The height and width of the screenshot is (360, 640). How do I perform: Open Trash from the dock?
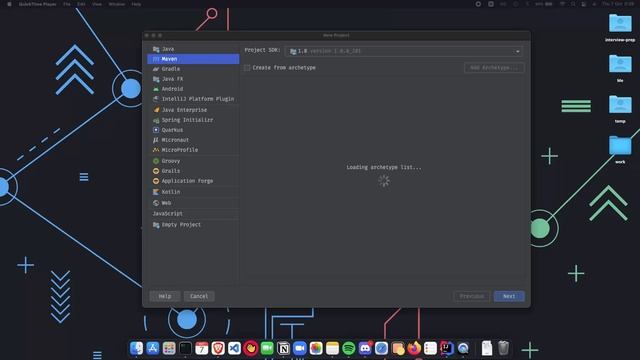click(x=503, y=348)
